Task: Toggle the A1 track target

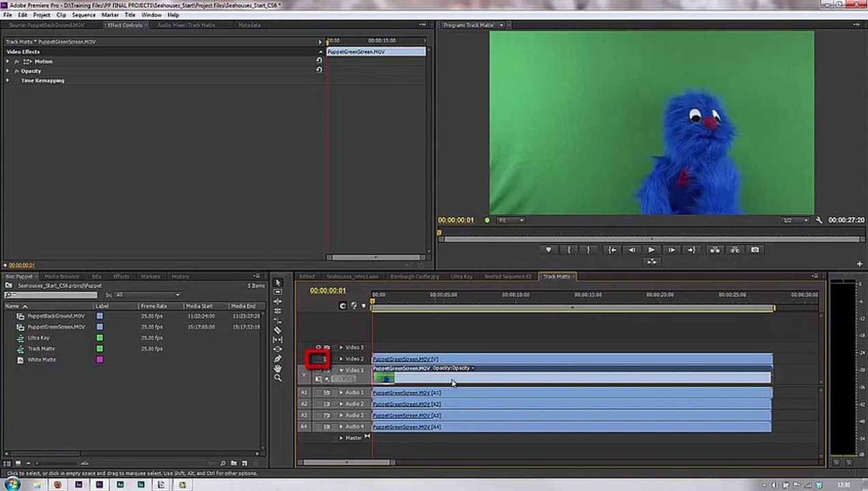Action: pyautogui.click(x=304, y=392)
